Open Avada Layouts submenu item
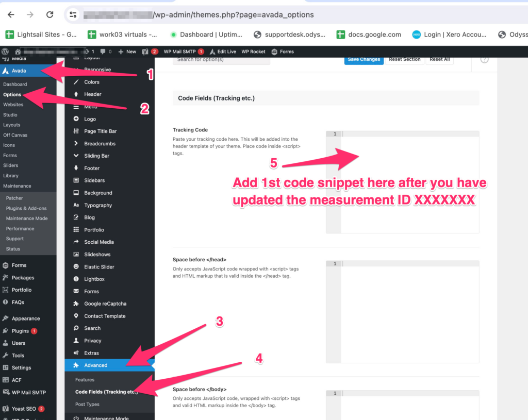Screen dimensions: 528x420 click(x=12, y=125)
